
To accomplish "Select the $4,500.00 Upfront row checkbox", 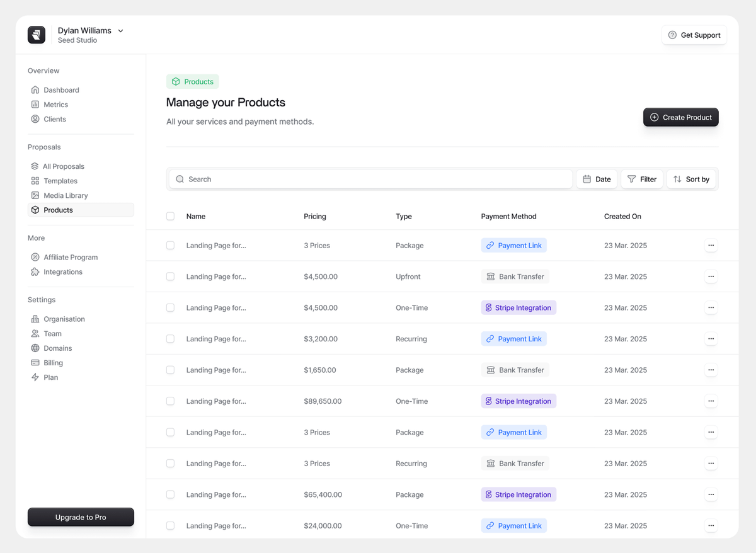I will tap(170, 276).
